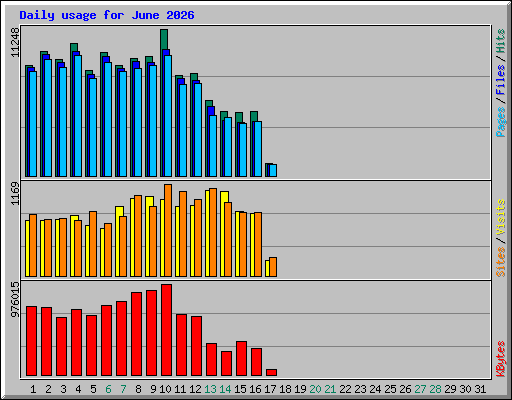Click the Sites legend label
This screenshot has height=400, width=512.
[500, 262]
